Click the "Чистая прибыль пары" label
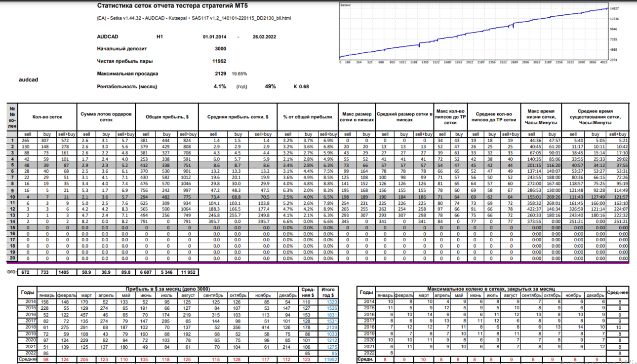Viewport: 637px width, 364px height. point(125,61)
